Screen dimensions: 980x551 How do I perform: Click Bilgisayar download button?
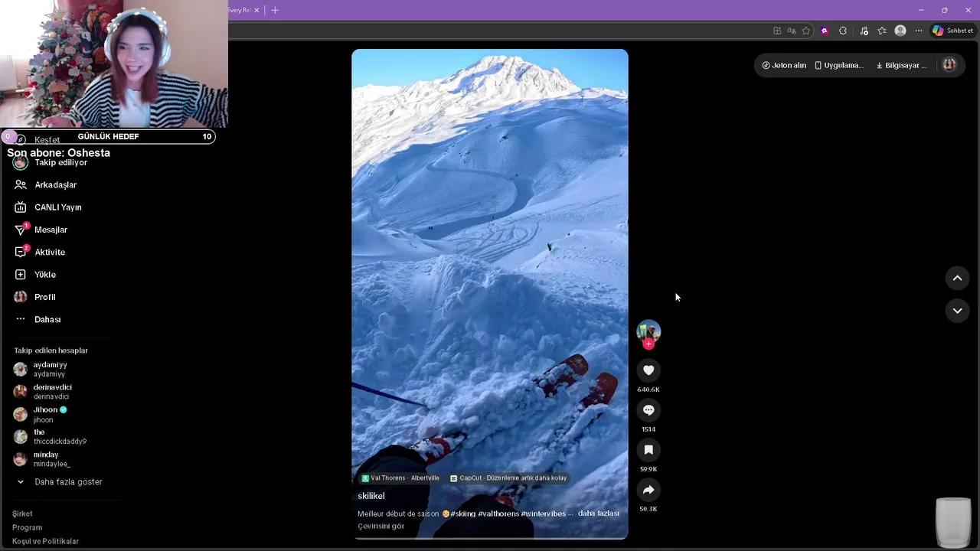[901, 65]
